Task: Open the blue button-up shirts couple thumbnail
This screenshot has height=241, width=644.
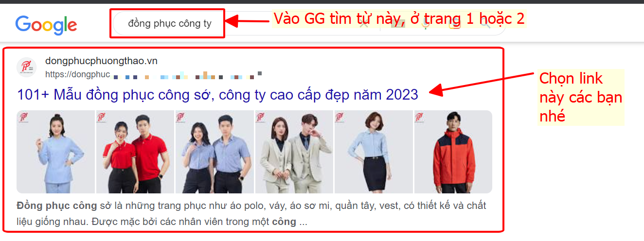Action: [215, 152]
